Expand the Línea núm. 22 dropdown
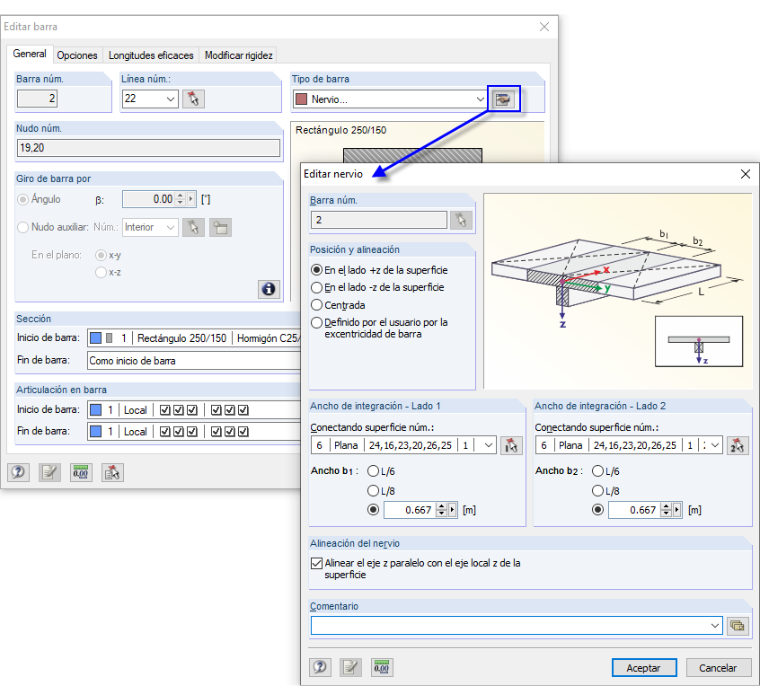Viewport: 760px width, 700px height. pyautogui.click(x=171, y=99)
